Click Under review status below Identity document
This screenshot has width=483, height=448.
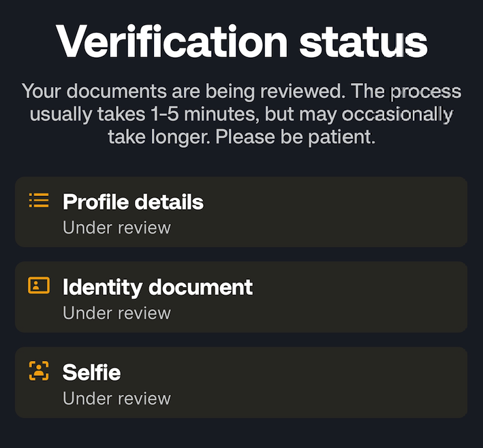(116, 313)
